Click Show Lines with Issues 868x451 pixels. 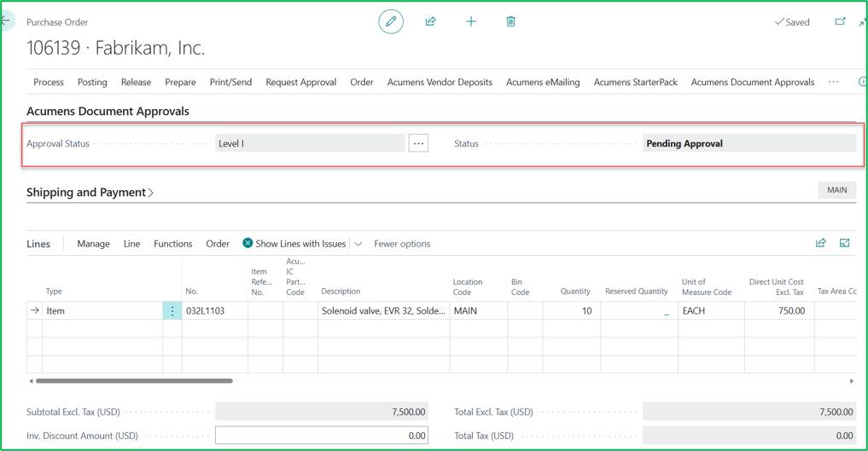pos(300,244)
